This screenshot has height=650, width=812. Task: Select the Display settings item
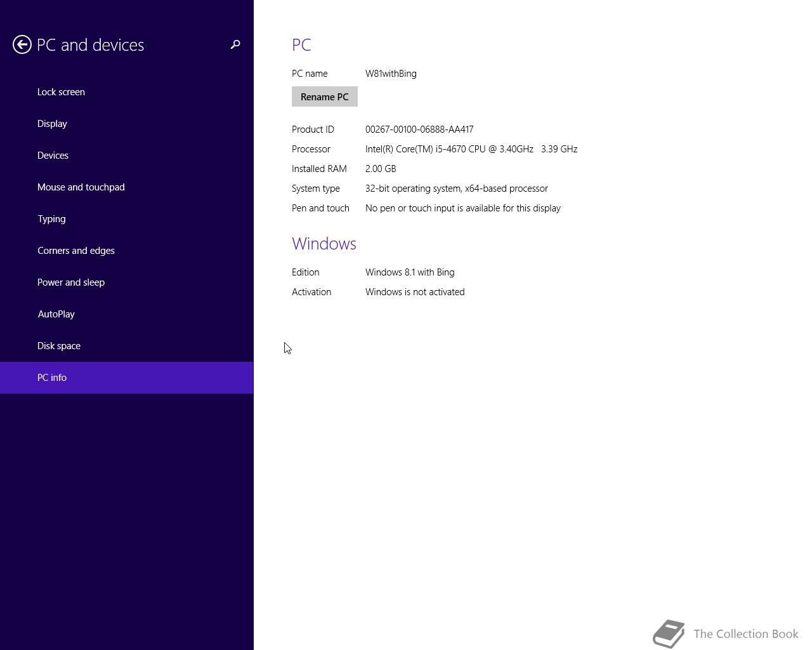pos(126,124)
